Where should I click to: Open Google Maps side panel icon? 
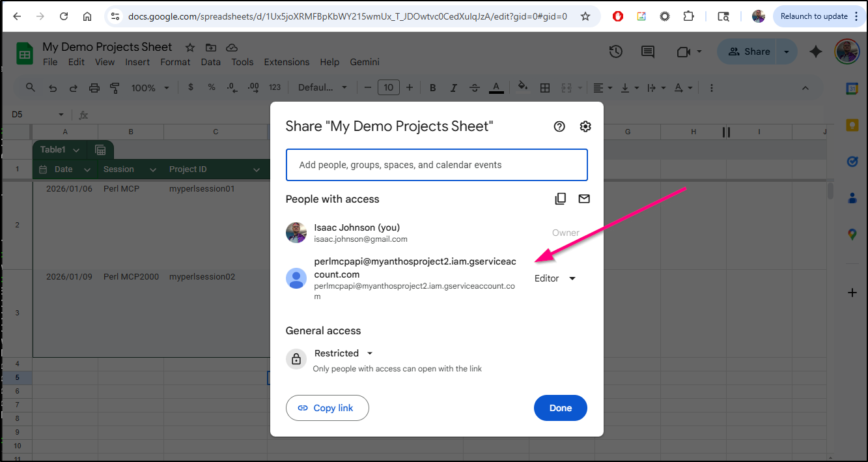tap(852, 235)
